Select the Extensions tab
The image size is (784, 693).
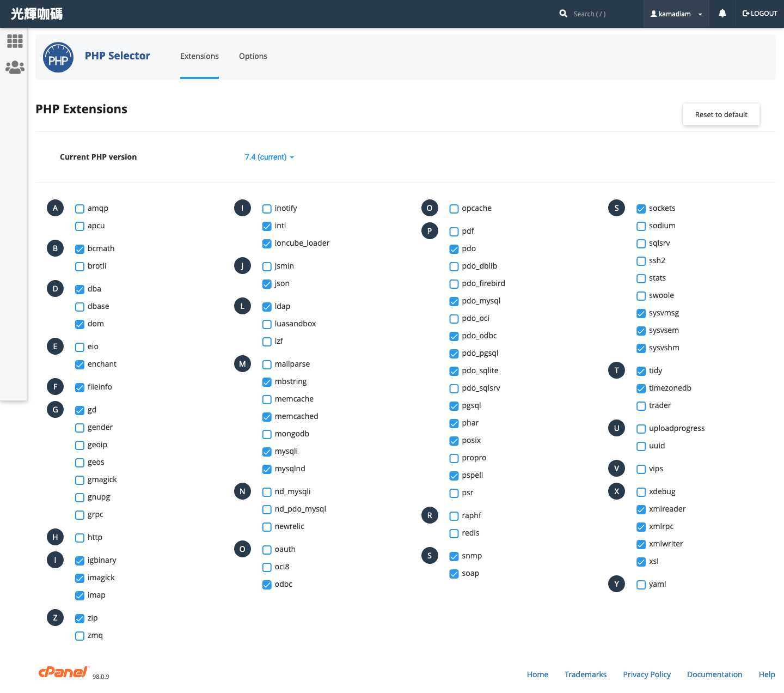click(199, 56)
